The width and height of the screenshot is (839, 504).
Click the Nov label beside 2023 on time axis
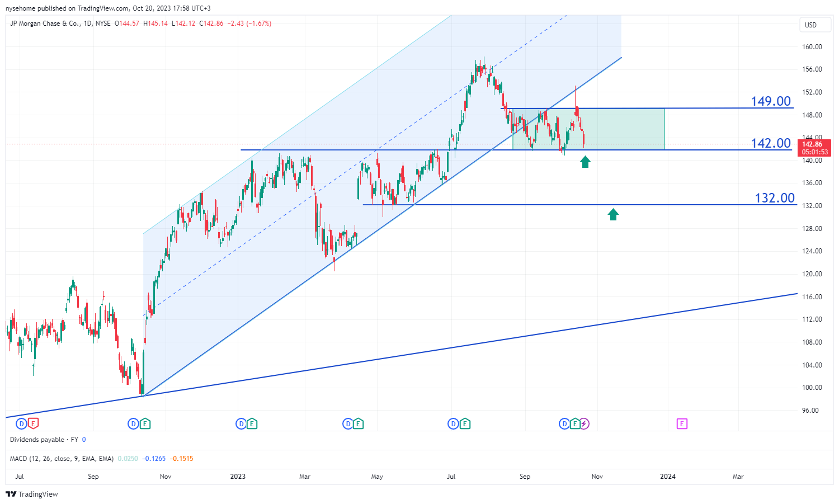point(166,477)
